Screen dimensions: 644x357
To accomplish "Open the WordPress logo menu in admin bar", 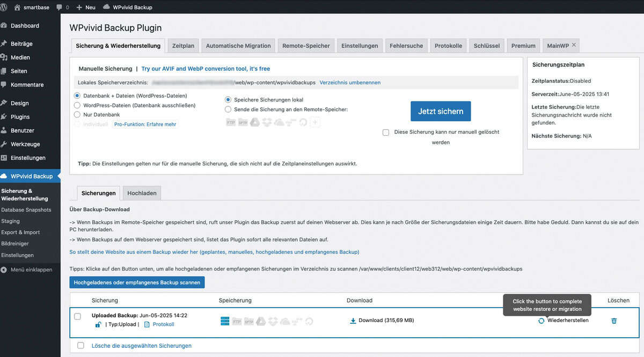I will (4, 7).
